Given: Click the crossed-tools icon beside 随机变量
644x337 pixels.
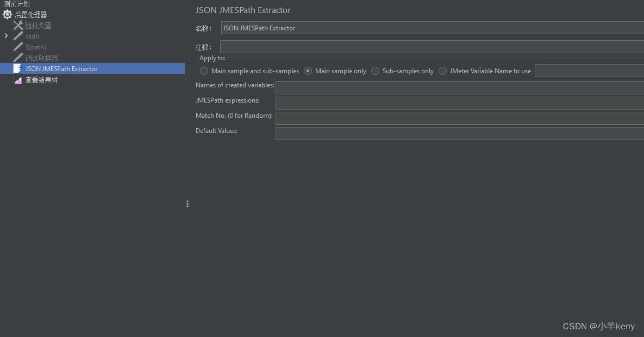Looking at the screenshot, I should 18,26.
